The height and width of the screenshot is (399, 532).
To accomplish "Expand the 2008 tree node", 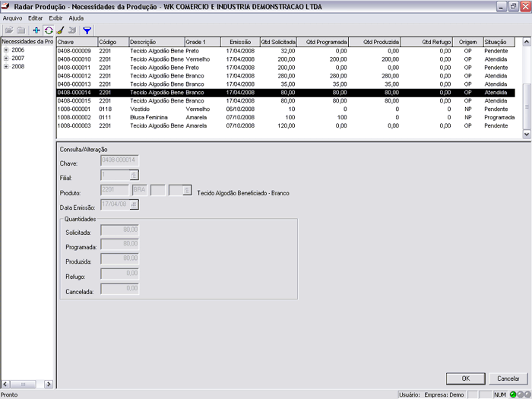I will click(6, 67).
